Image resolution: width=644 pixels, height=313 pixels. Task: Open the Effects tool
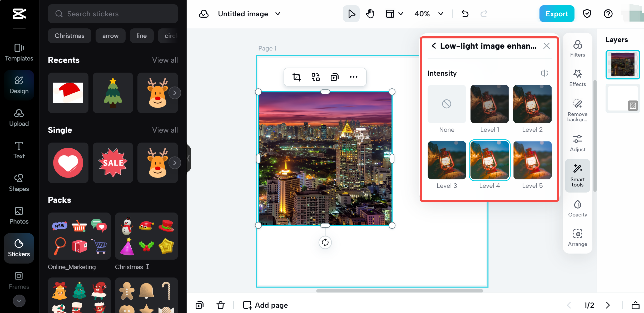pos(578,78)
